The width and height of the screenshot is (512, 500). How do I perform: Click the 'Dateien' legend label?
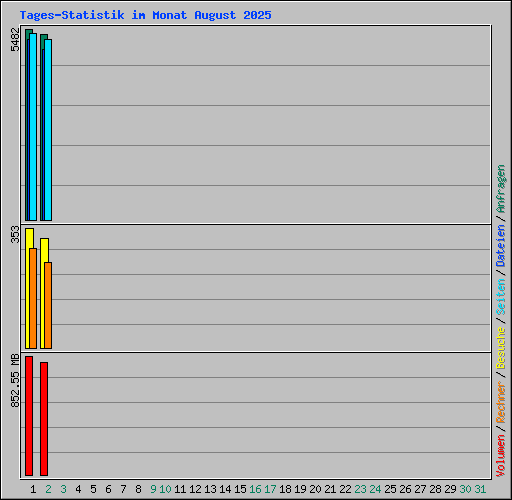pyautogui.click(x=501, y=246)
